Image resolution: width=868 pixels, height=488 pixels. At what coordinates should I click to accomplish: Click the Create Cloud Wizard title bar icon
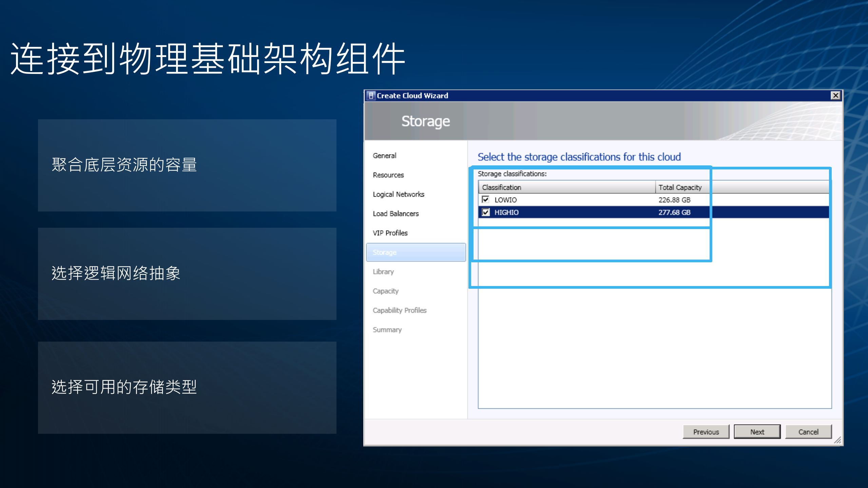coord(371,95)
